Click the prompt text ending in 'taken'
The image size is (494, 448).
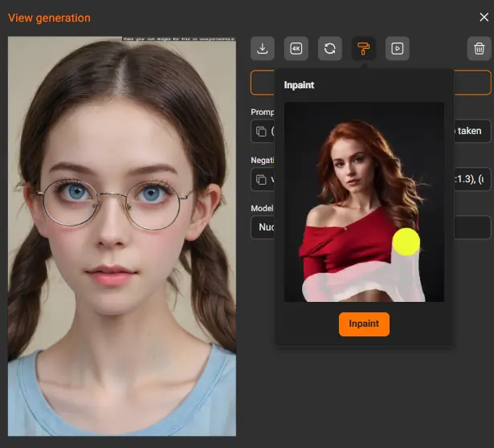click(x=469, y=131)
